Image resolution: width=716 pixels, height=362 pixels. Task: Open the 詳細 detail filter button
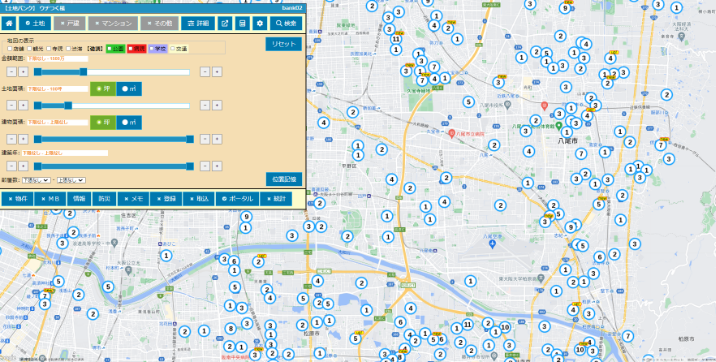coord(198,23)
